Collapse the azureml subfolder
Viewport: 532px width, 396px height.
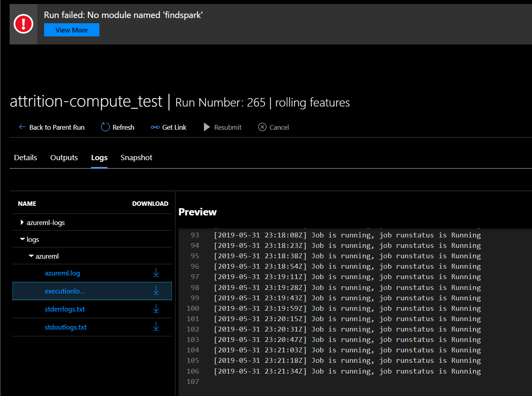(31, 256)
